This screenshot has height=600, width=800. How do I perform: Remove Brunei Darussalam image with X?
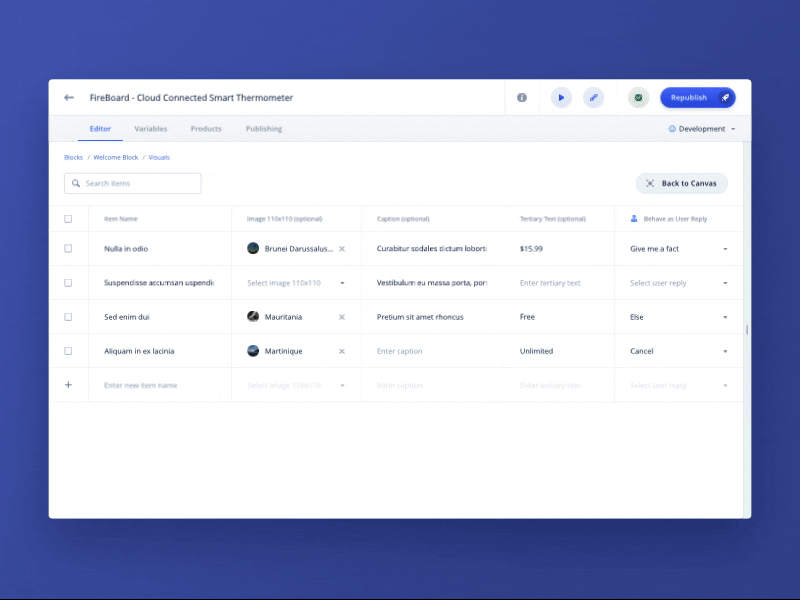[342, 249]
